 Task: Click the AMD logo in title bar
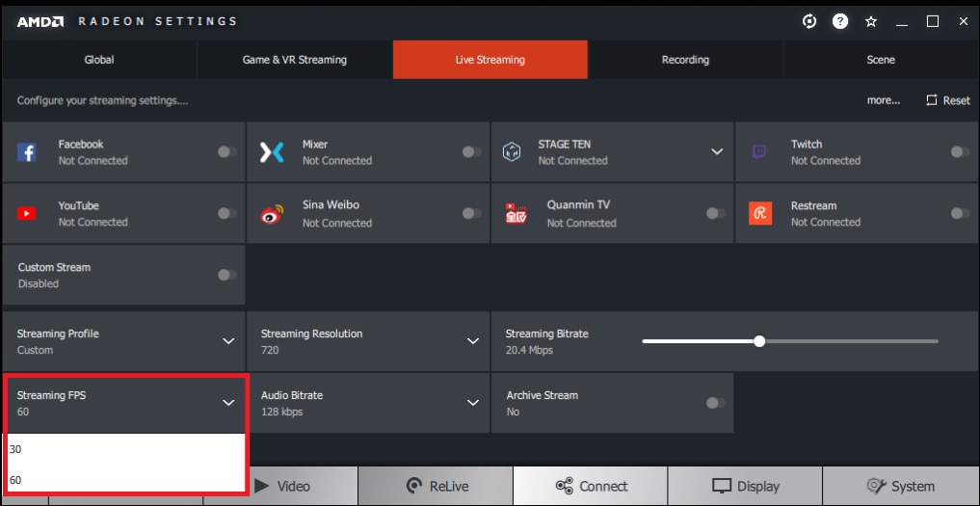40,22
